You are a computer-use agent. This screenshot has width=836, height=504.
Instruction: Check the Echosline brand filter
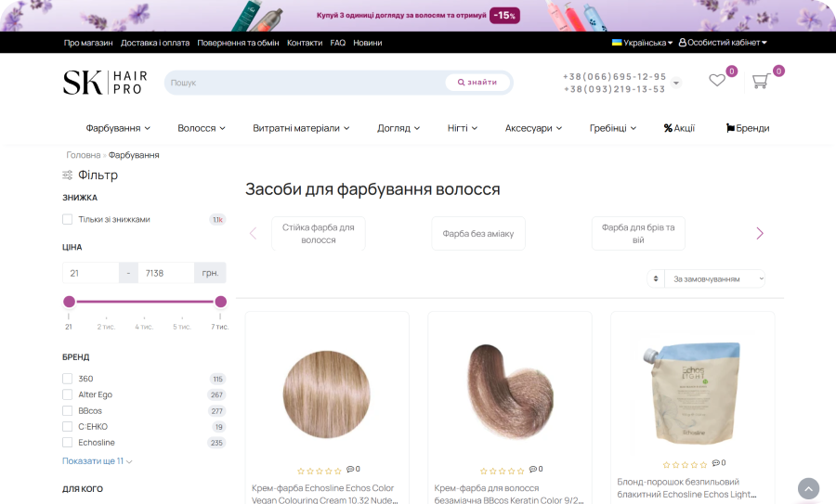tap(67, 442)
